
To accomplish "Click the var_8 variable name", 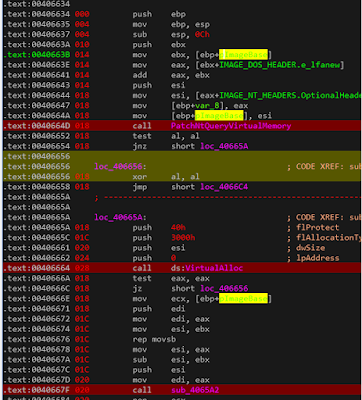I will pos(207,105).
